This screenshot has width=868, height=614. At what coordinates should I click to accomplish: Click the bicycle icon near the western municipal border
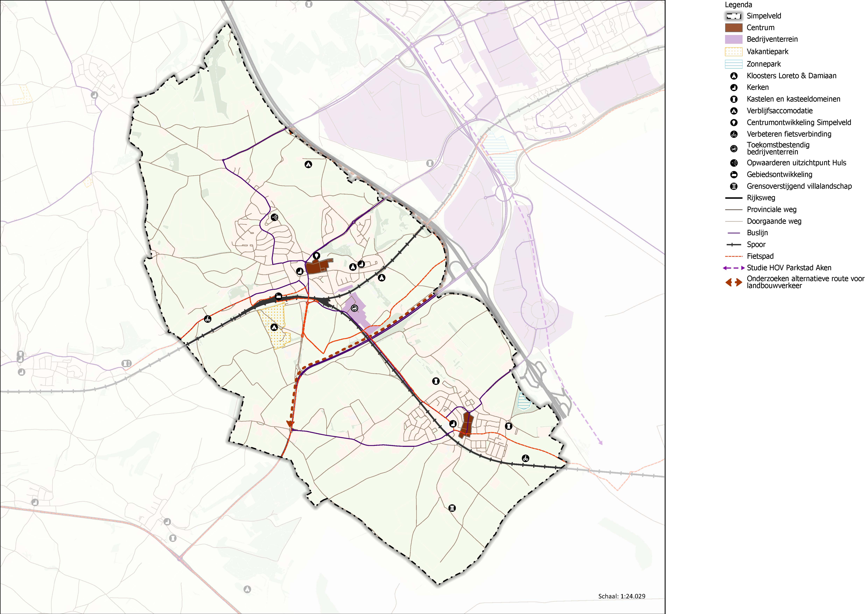coord(208,319)
